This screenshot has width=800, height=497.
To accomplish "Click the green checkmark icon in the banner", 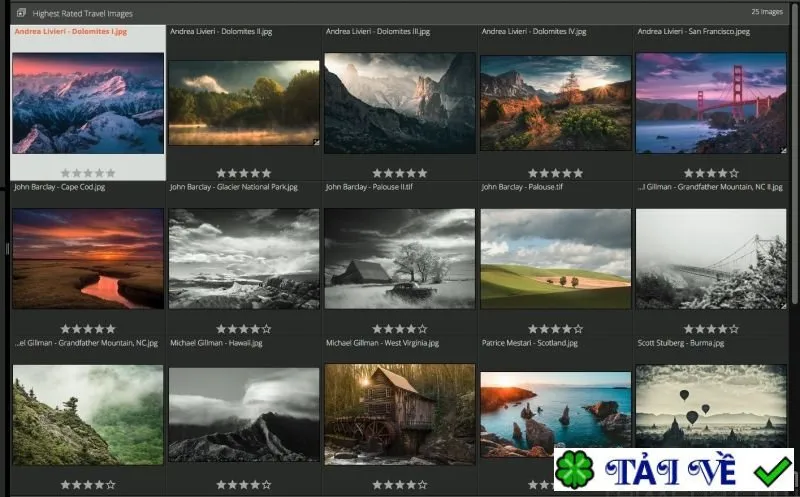I will (772, 471).
